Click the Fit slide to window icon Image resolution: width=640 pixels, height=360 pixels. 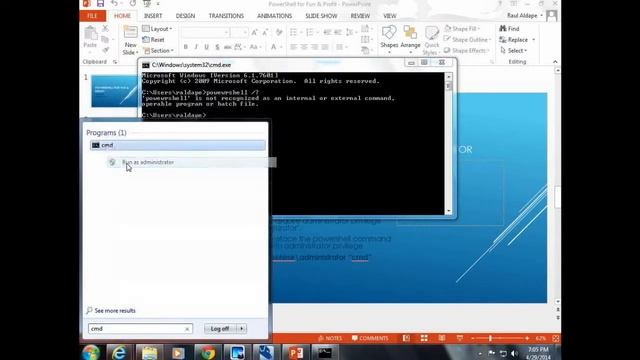pos(556,338)
